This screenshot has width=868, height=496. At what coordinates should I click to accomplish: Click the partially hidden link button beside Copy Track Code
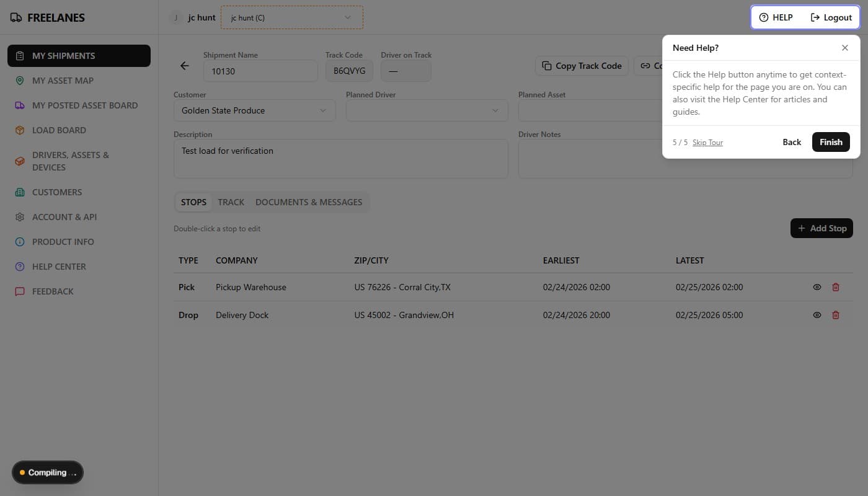648,66
